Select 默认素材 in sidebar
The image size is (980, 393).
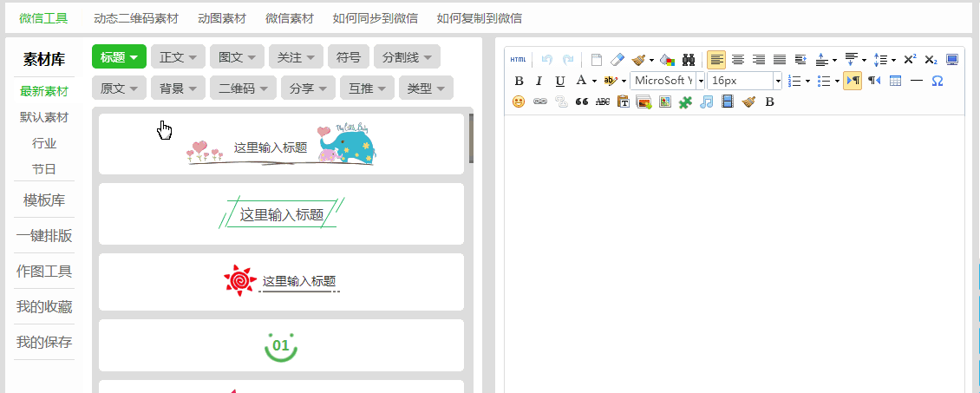(x=44, y=117)
